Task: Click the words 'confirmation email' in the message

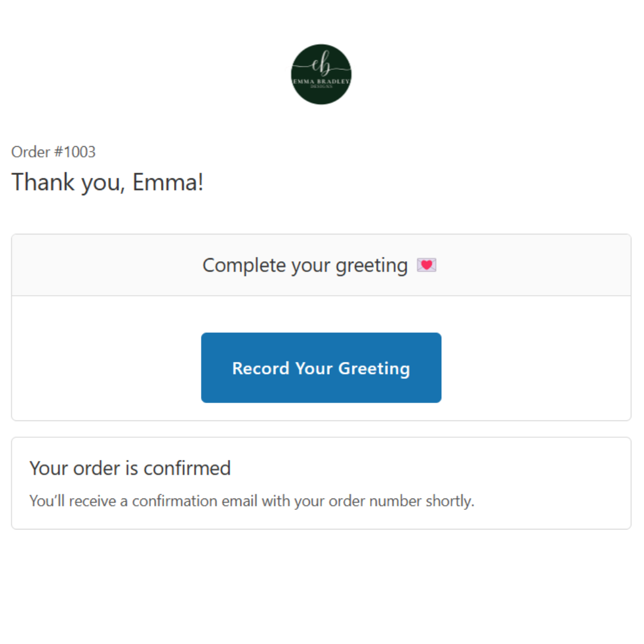Action: [x=193, y=501]
